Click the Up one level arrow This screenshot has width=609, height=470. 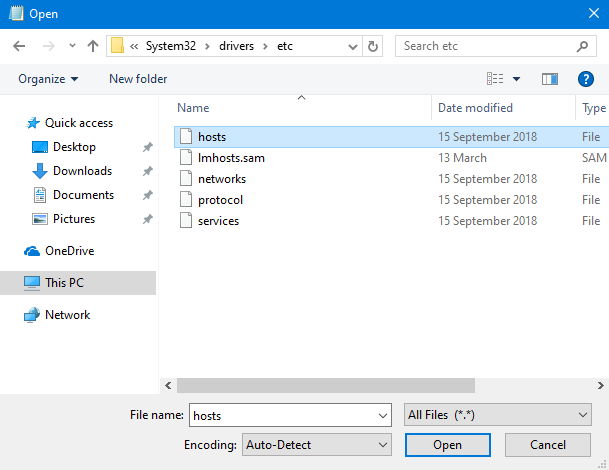tap(93, 46)
